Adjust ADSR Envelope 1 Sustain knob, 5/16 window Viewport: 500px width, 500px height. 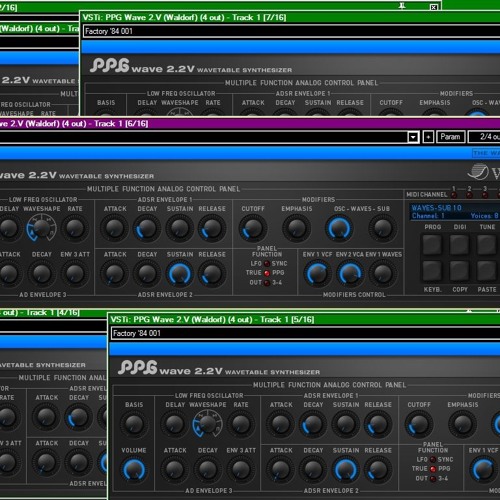(x=345, y=424)
